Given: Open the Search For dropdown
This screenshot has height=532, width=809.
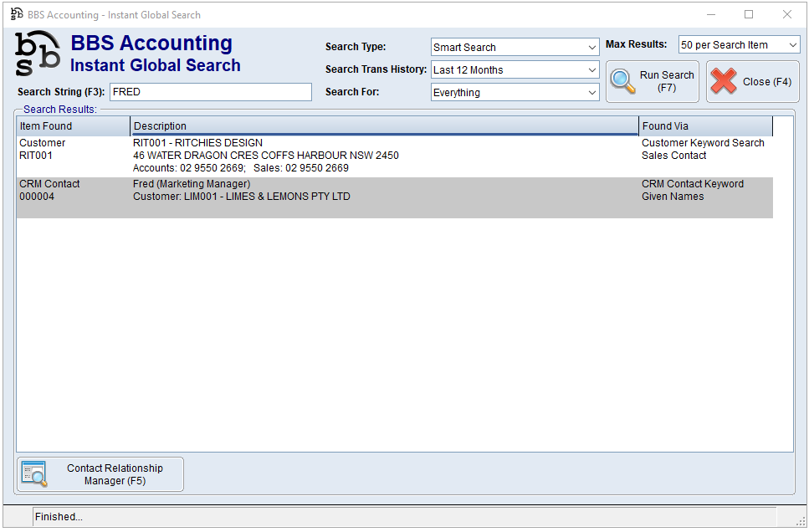Looking at the screenshot, I should [x=515, y=93].
